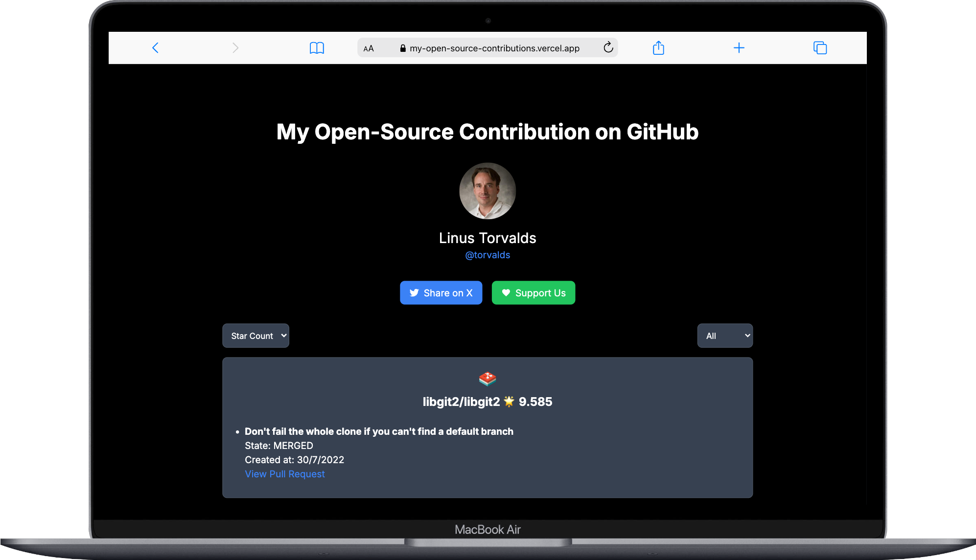The image size is (976, 560).
Task: Click Linus Torvalds avatar photo
Action: (488, 191)
